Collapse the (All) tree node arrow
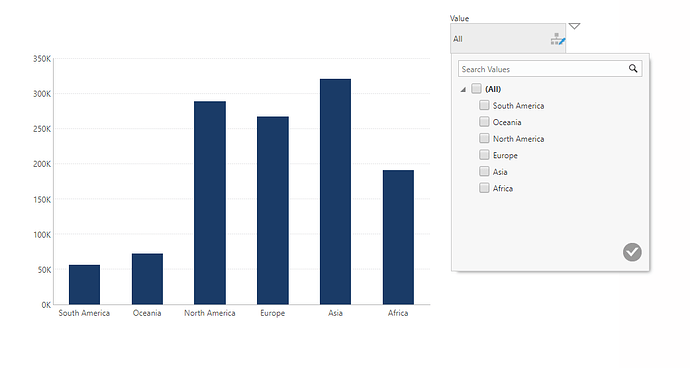This screenshot has height=368, width=690. [463, 90]
